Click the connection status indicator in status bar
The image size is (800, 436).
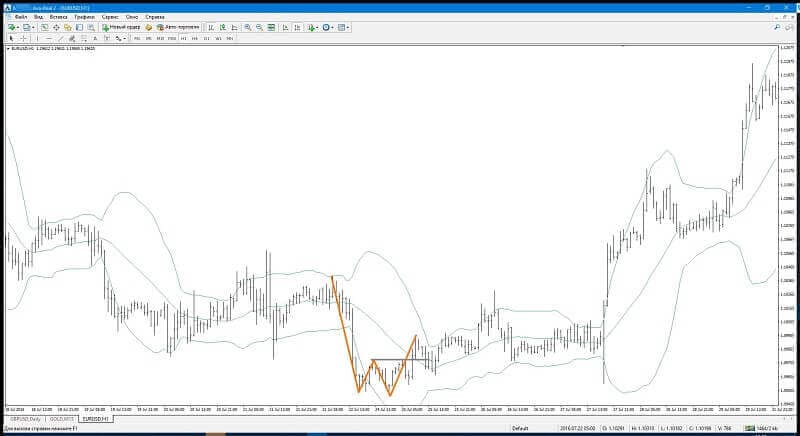[759, 428]
